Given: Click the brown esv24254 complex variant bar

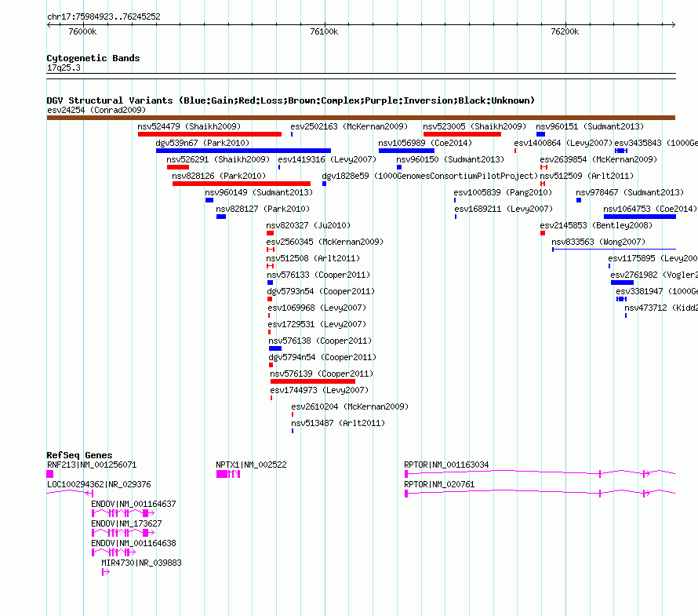Looking at the screenshot, I should click(x=361, y=118).
